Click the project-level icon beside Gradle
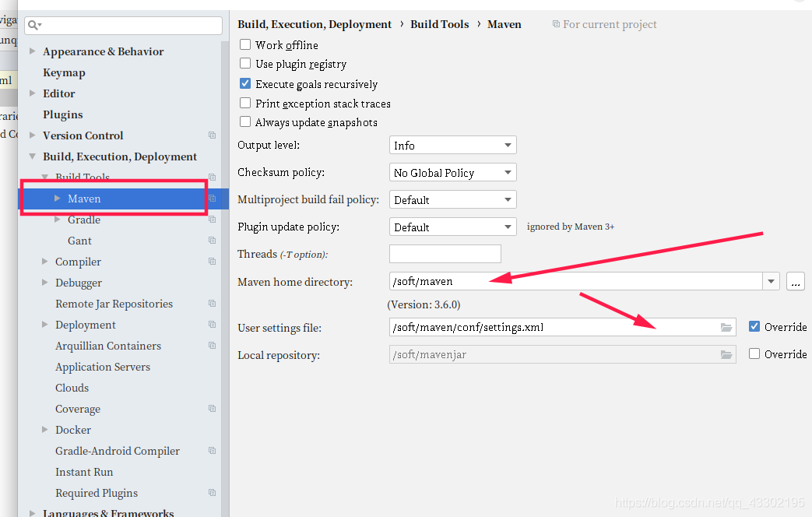This screenshot has height=517, width=812. coord(212,220)
